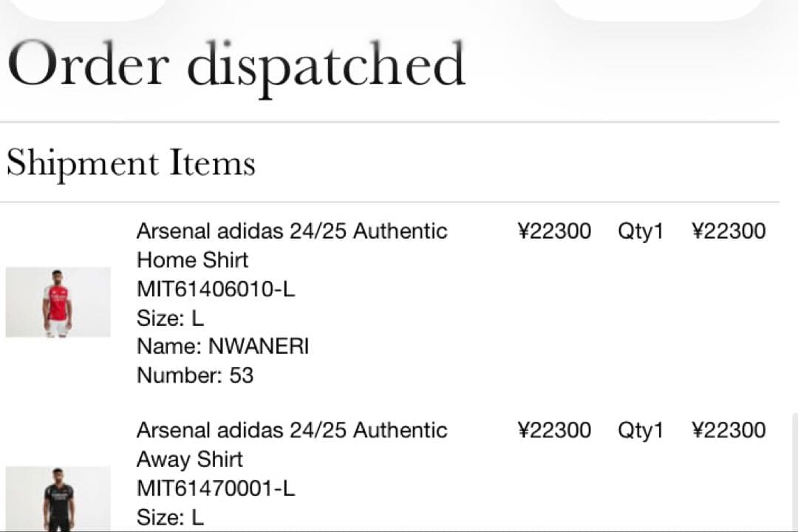
Task: Click Qty1 on the Home Shirt row
Action: (641, 231)
